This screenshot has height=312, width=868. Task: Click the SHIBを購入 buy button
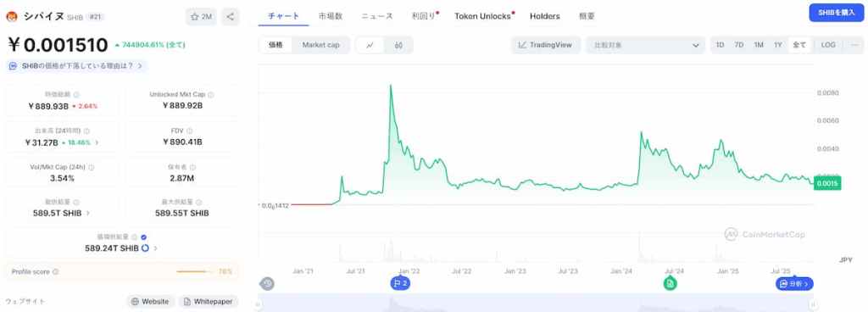point(837,13)
